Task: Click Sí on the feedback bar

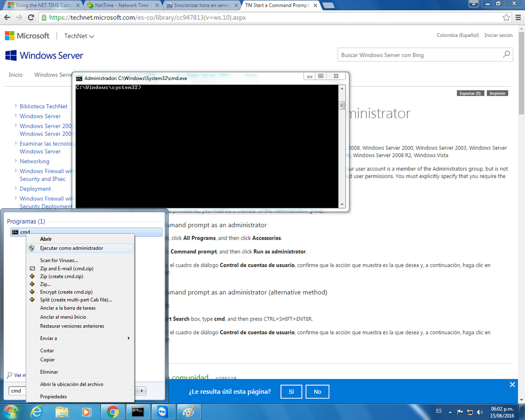Action: pos(291,391)
